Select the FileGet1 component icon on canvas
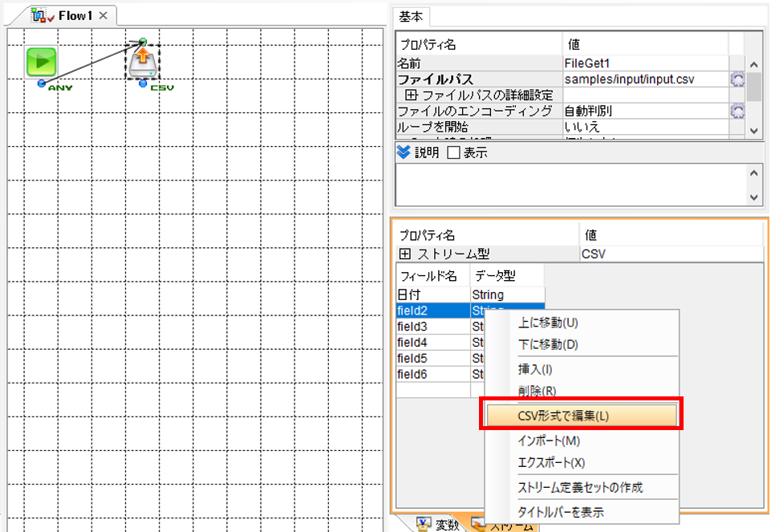The height and width of the screenshot is (532, 771). point(143,63)
